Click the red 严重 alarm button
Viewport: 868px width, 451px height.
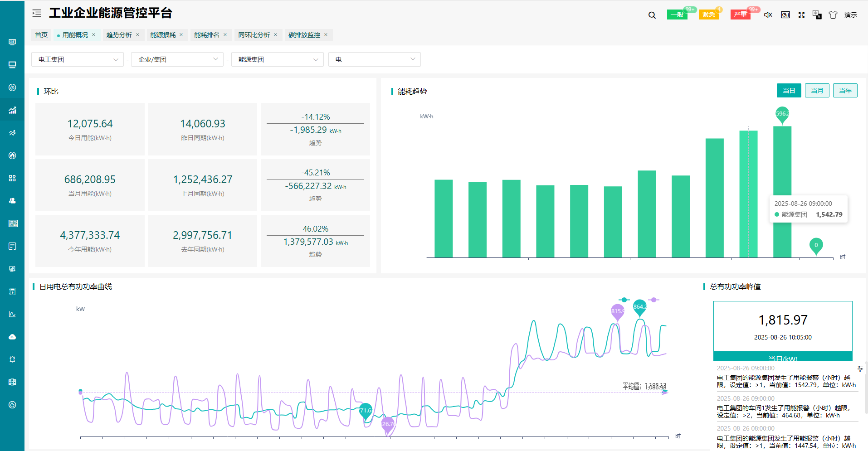click(x=740, y=15)
